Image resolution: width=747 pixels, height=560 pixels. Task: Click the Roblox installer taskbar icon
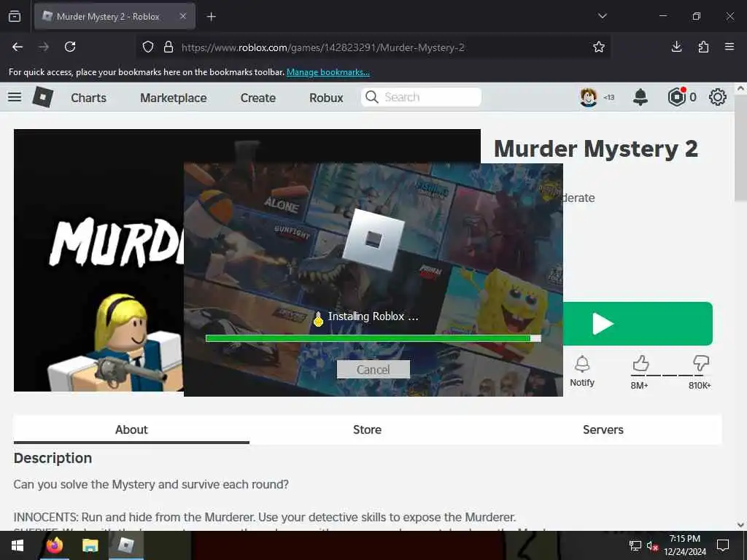(125, 545)
